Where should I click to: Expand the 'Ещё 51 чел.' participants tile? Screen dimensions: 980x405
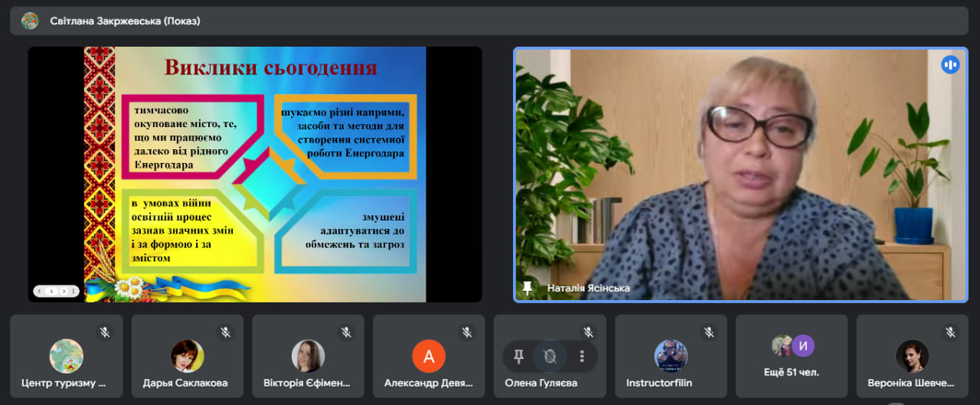[792, 356]
